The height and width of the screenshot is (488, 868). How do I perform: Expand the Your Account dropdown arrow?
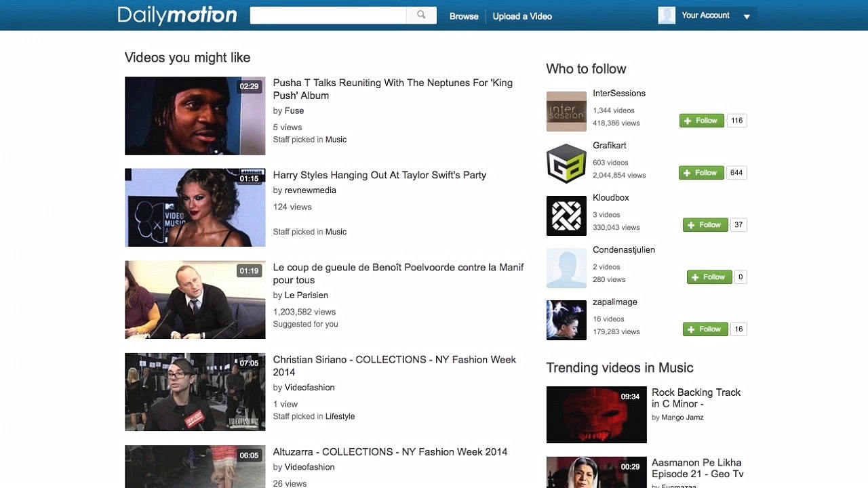pos(747,16)
